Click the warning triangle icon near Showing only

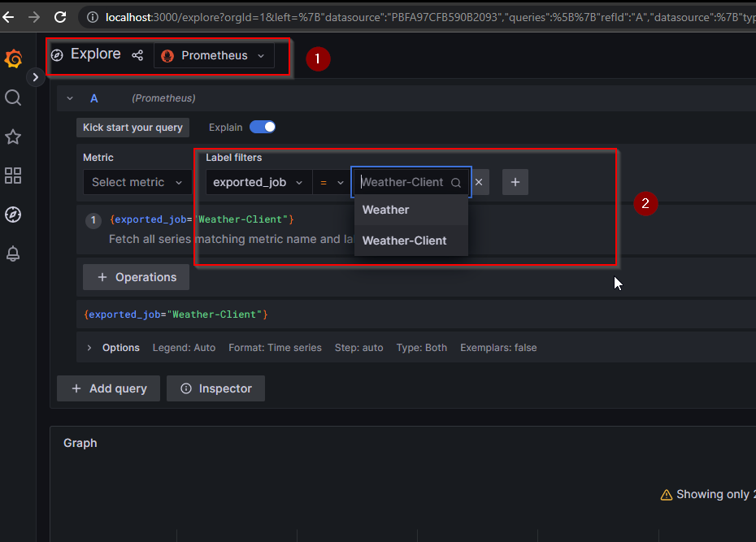pyautogui.click(x=667, y=495)
